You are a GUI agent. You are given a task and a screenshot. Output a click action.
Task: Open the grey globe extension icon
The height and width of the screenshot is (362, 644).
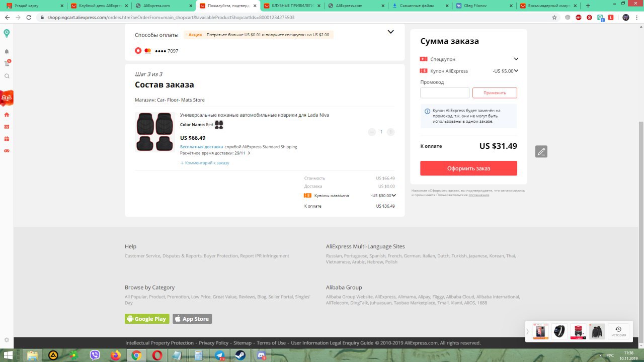pyautogui.click(x=568, y=17)
